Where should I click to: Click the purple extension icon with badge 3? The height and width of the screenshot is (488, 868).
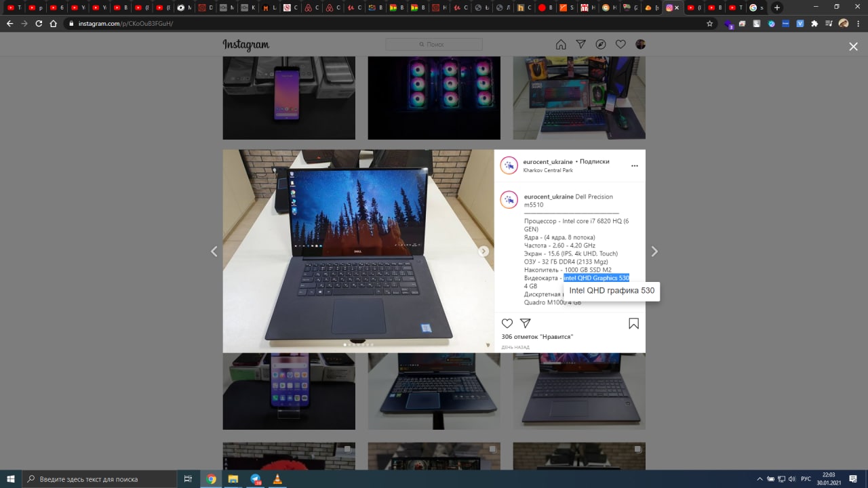(729, 24)
